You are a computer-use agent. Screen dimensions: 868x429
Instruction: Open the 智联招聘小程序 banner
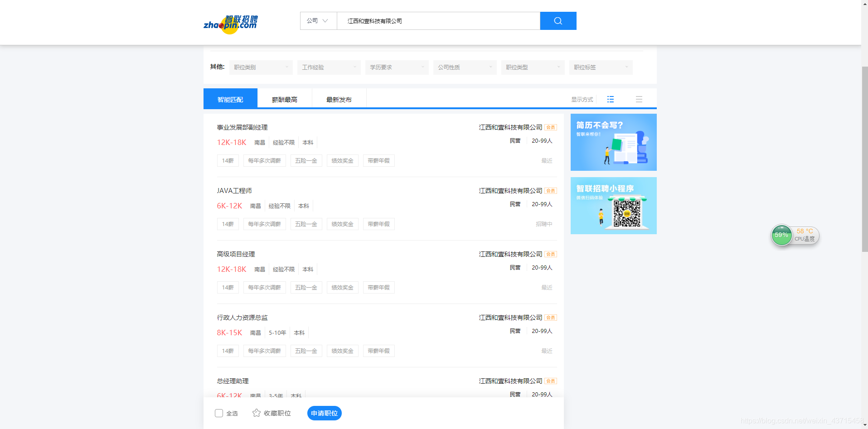(x=614, y=206)
